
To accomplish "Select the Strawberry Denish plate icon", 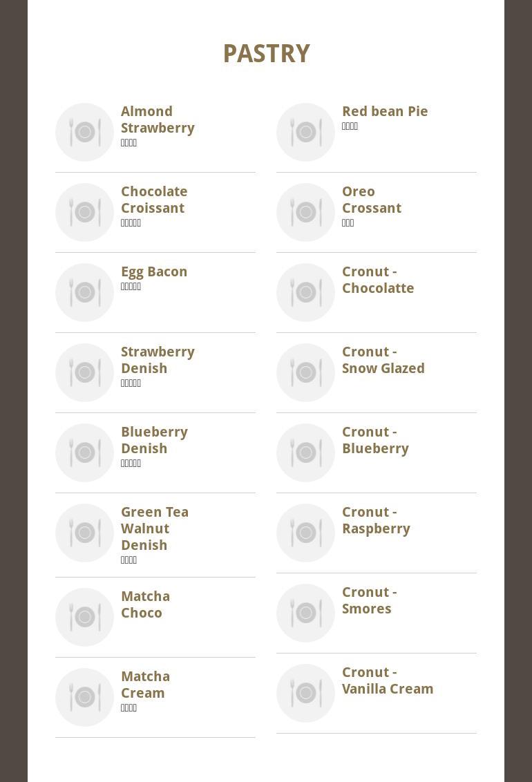I will click(x=84, y=372).
